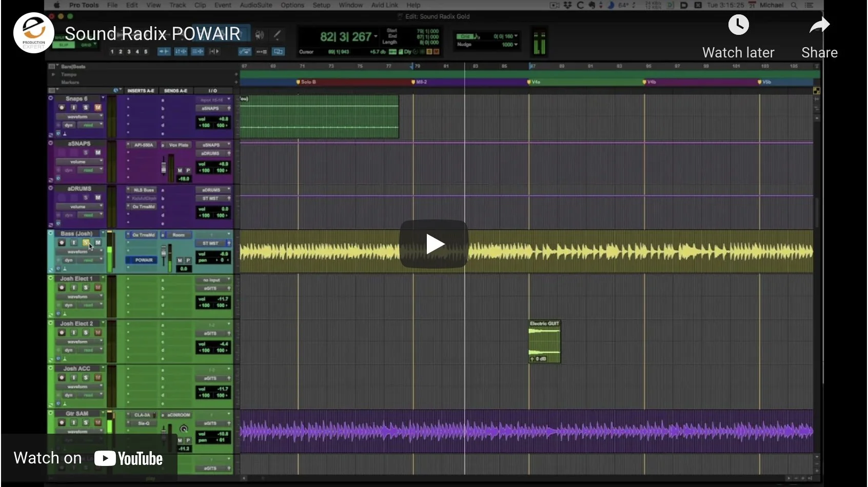Viewport: 868px width, 487px height.
Task: Open the Sound Radix POWAIR video title link
Action: 152,34
